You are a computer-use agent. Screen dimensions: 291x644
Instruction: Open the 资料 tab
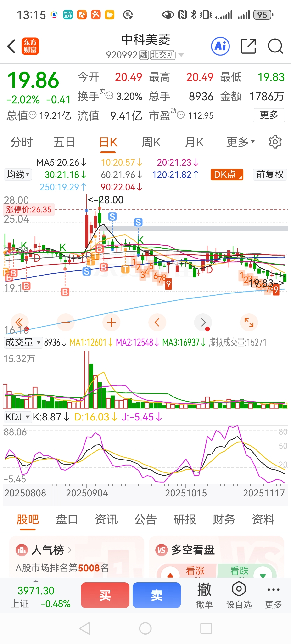[x=263, y=519]
